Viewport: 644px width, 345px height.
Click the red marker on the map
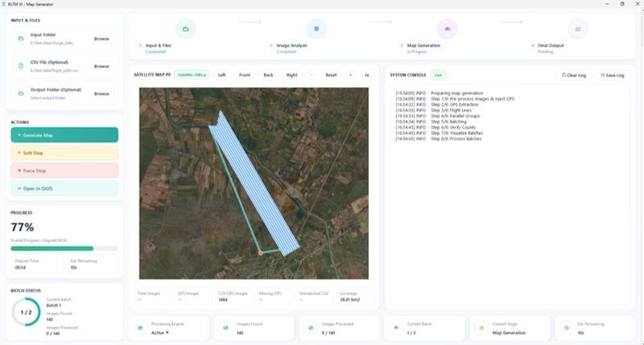[260, 253]
